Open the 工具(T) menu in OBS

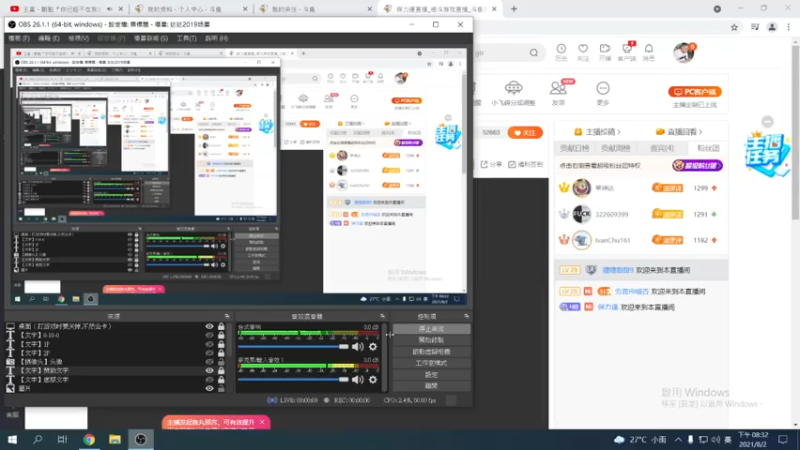[x=186, y=38]
